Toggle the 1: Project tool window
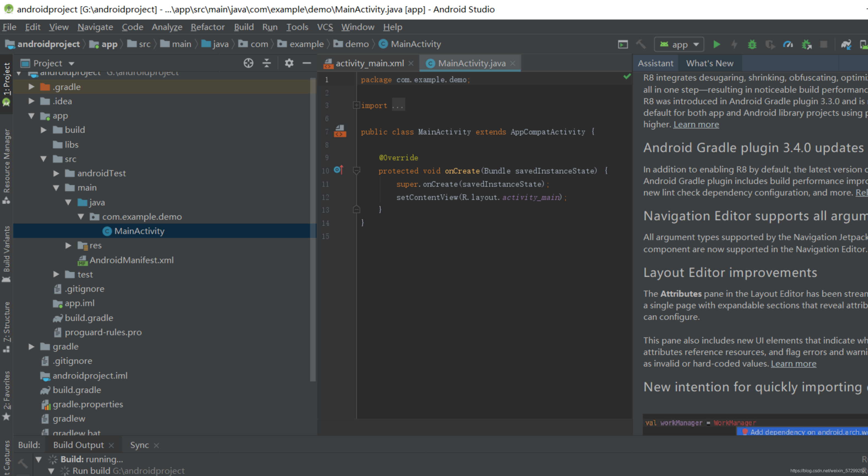Screen dimensions: 868x476 coord(6,84)
